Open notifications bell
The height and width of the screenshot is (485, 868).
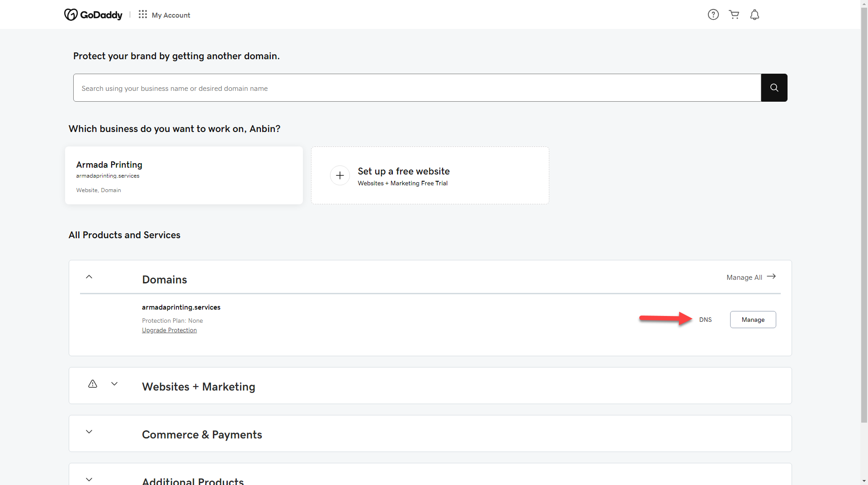tap(755, 14)
